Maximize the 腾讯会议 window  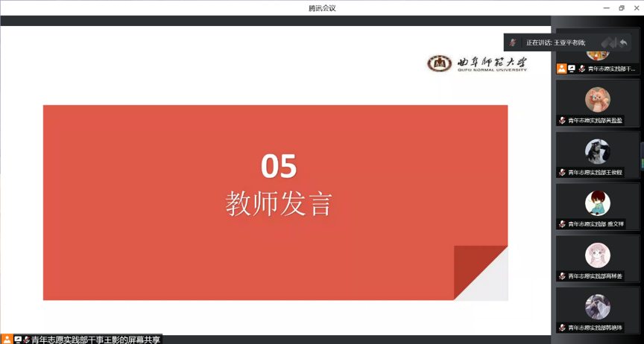pos(622,7)
